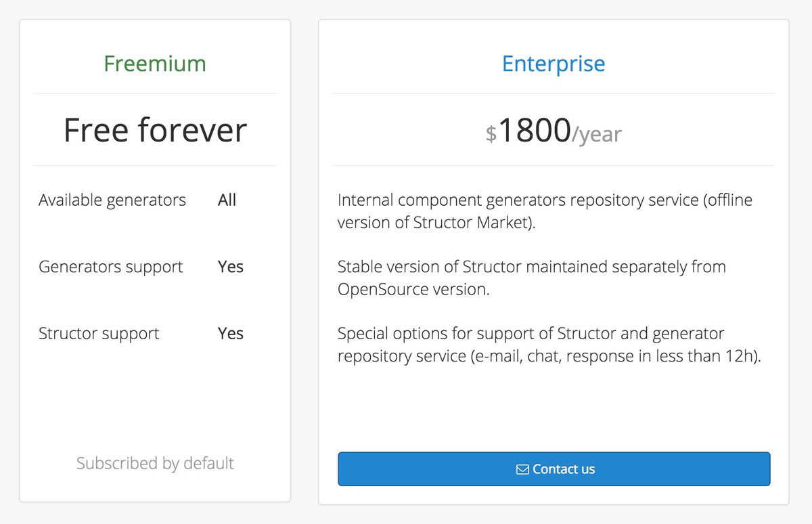Click the Structor support label
This screenshot has width=812, height=524.
tap(99, 333)
